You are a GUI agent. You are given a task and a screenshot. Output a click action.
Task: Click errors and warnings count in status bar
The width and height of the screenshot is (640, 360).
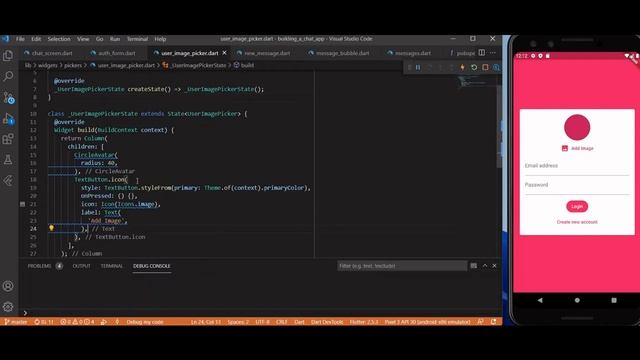(x=77, y=322)
